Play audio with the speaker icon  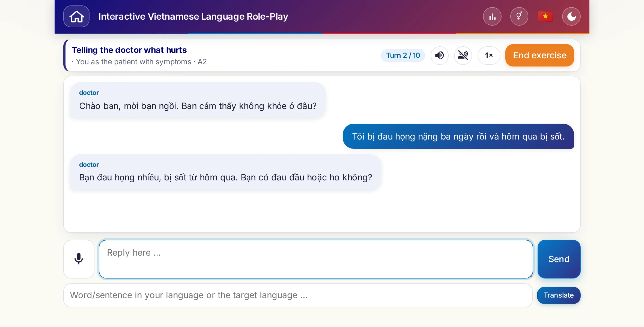pyautogui.click(x=439, y=55)
